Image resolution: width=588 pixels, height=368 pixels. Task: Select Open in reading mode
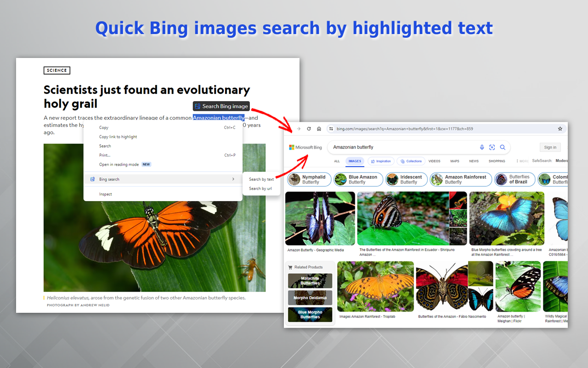pos(163,164)
